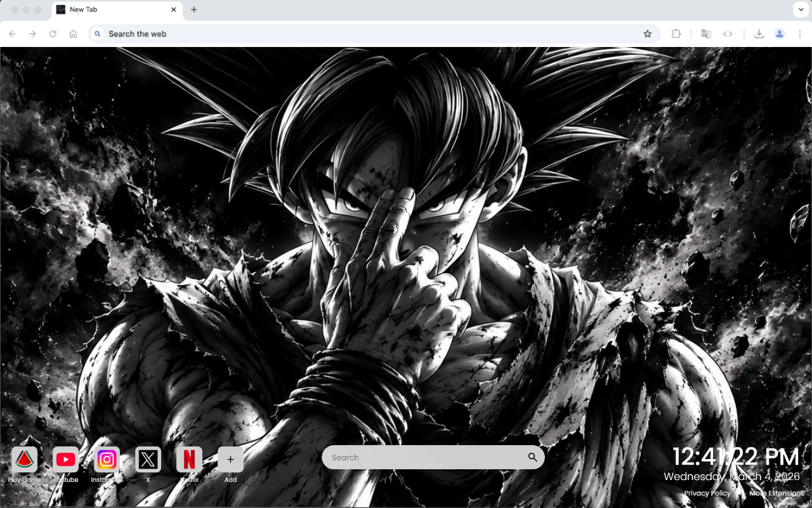Screen dimensions: 812x508
Task: Open the Chrome three-dot menu
Action: click(800, 34)
